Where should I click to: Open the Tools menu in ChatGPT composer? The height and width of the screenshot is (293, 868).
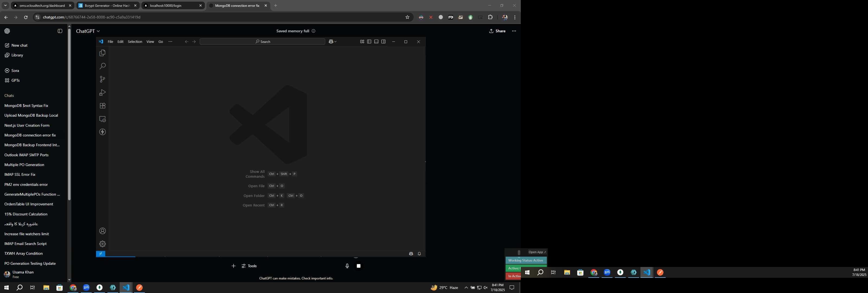click(249, 266)
